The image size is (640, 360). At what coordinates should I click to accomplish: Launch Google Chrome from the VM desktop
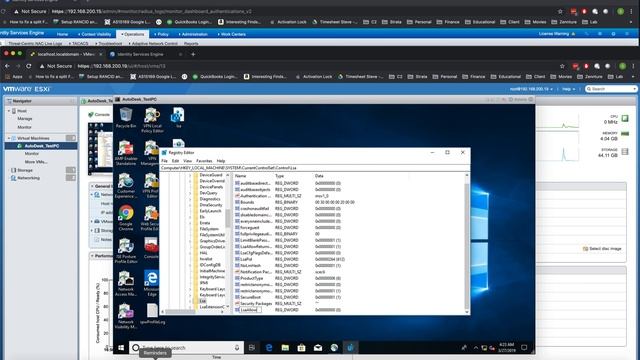[126, 218]
